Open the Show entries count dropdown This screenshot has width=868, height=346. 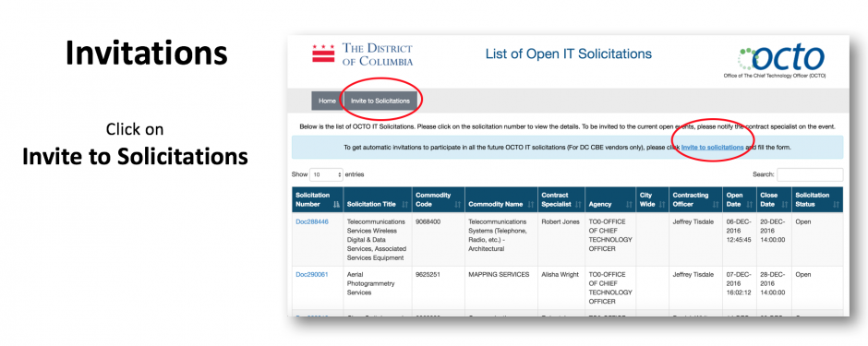point(326,174)
